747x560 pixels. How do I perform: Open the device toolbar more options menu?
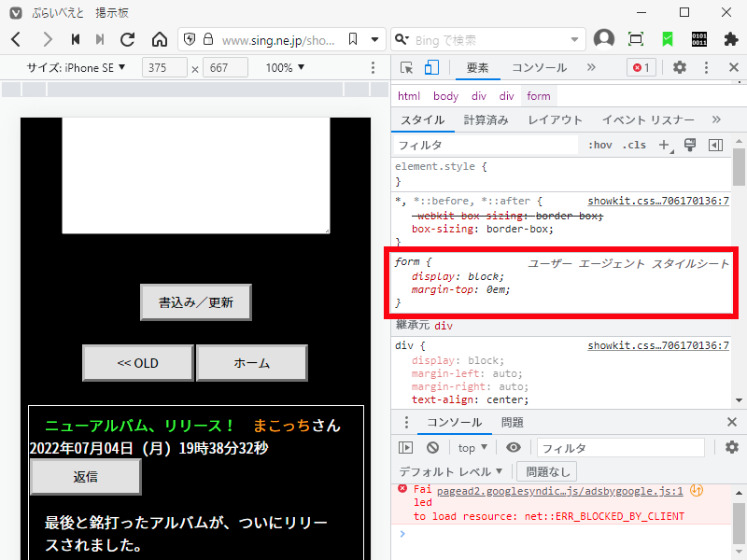click(373, 67)
